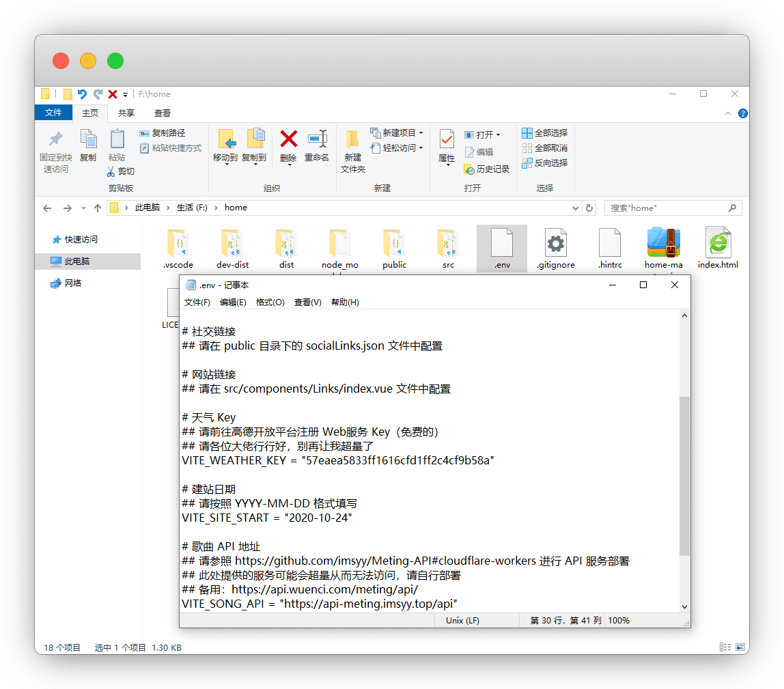The image size is (784, 689).
Task: Click Select All button in ribbon
Action: click(544, 132)
